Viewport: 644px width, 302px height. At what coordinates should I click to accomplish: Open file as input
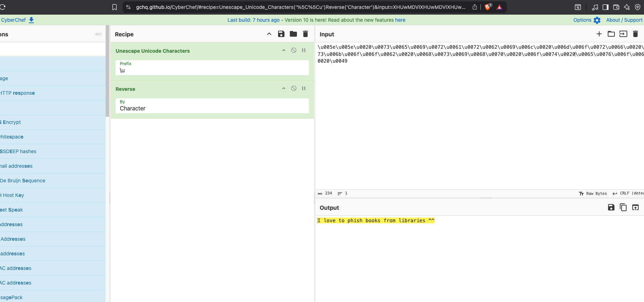[623, 34]
